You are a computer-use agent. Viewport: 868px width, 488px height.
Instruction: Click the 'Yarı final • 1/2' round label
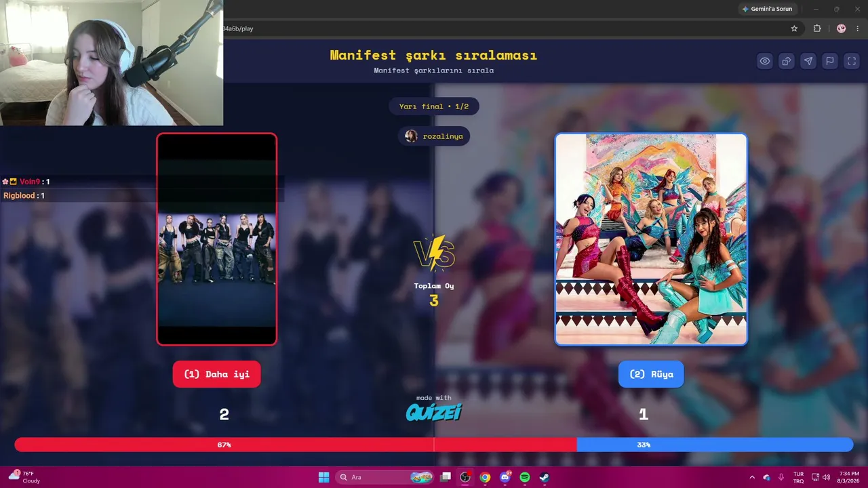coord(434,106)
